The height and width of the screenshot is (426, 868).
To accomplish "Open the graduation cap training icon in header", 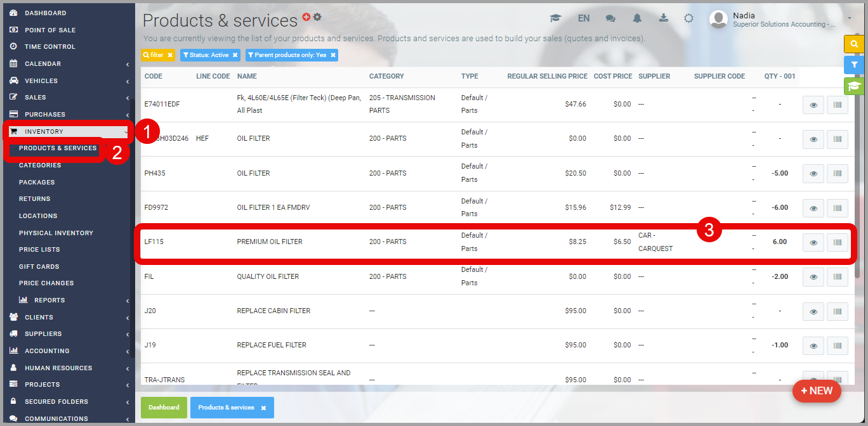I will point(556,18).
